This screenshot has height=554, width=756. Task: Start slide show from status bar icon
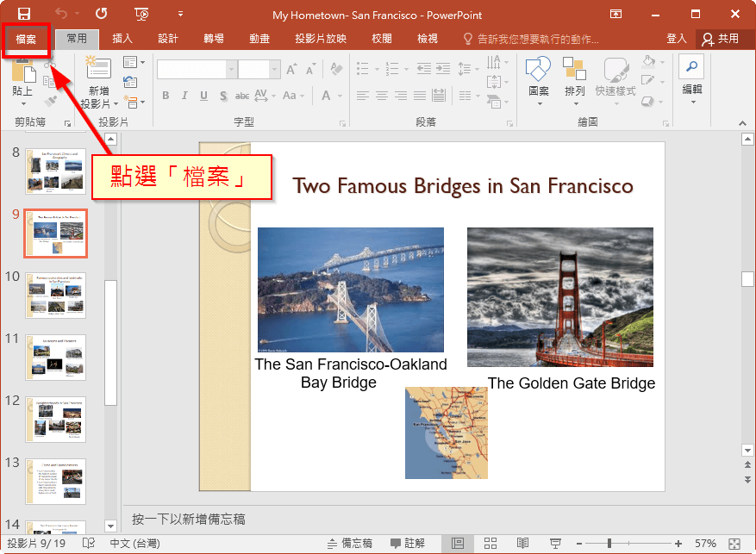coord(556,544)
